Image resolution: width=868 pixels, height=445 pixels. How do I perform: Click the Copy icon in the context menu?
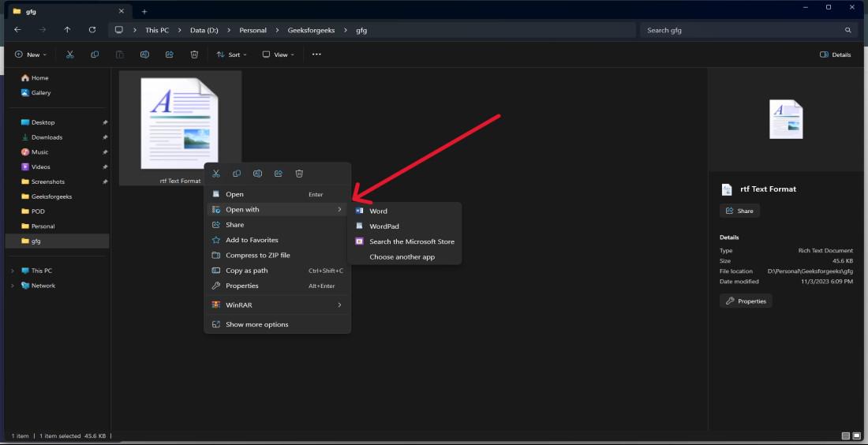pyautogui.click(x=237, y=174)
